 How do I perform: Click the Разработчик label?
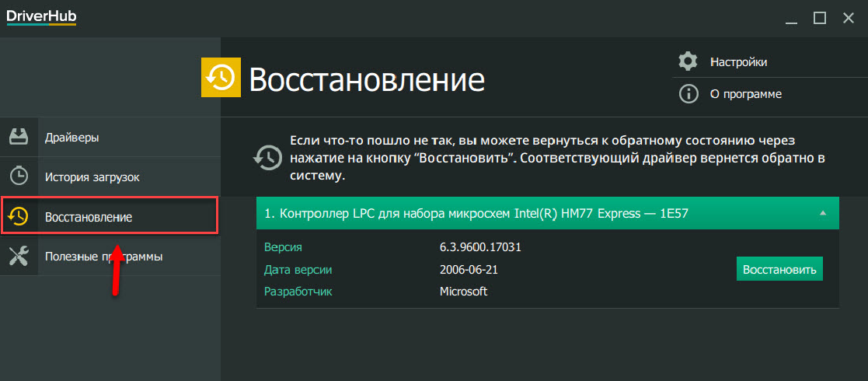[298, 292]
